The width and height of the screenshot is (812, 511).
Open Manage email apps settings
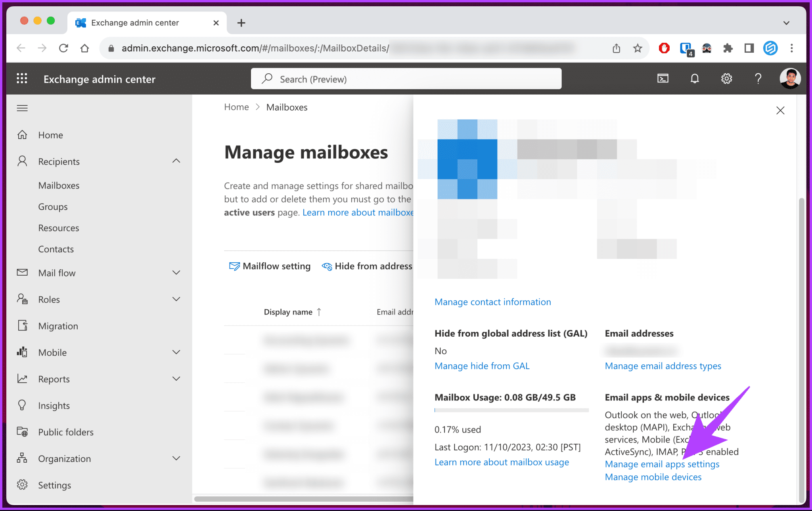[662, 464]
